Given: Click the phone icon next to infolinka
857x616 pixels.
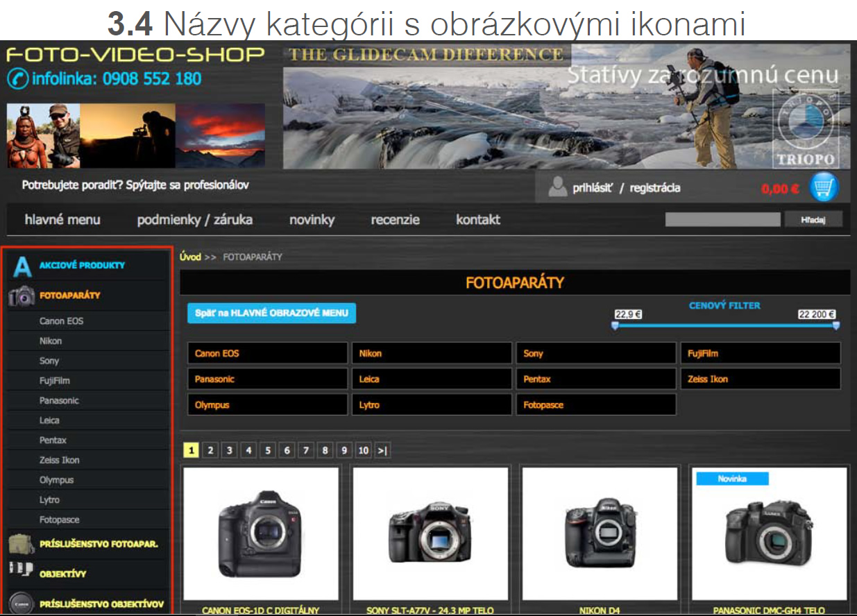Looking at the screenshot, I should point(17,79).
